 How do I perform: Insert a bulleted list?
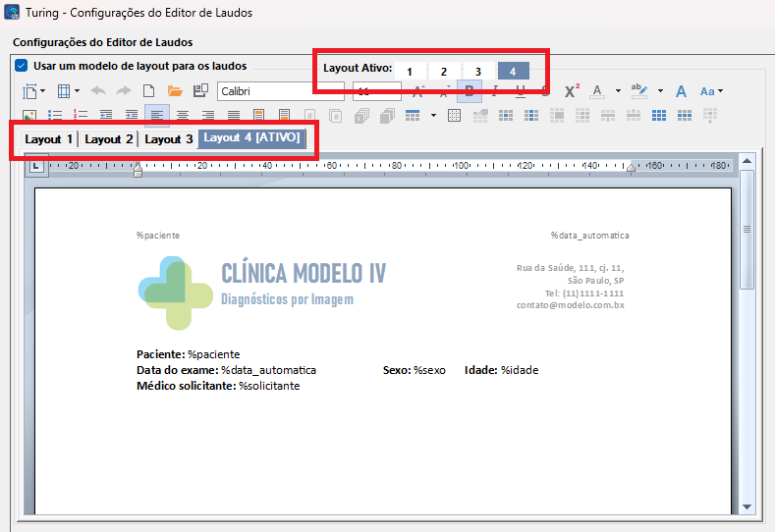[x=55, y=116]
